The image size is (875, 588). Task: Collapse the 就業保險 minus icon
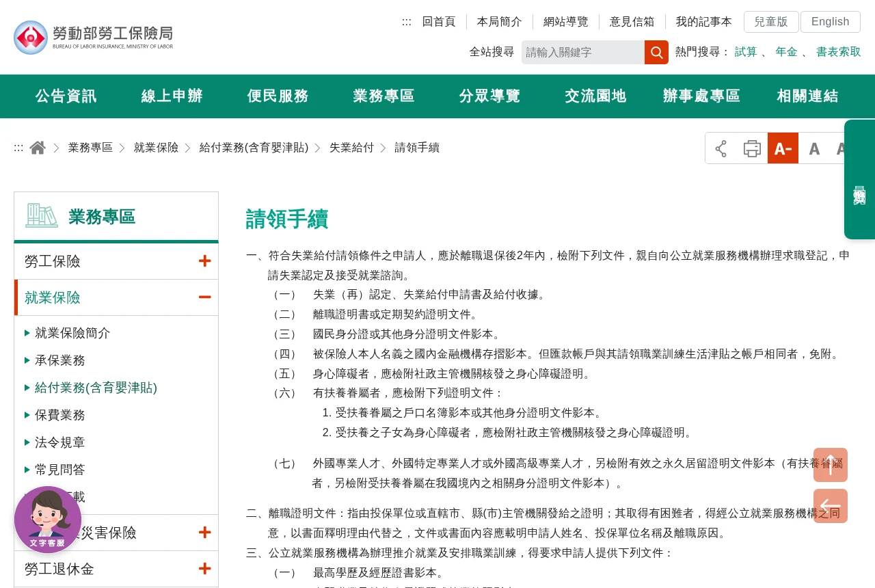click(x=204, y=297)
